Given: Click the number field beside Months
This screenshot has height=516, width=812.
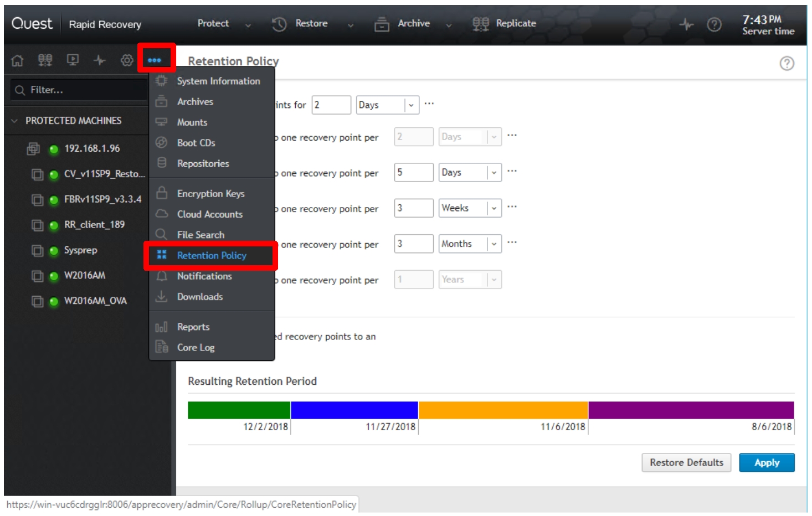Looking at the screenshot, I should click(414, 244).
